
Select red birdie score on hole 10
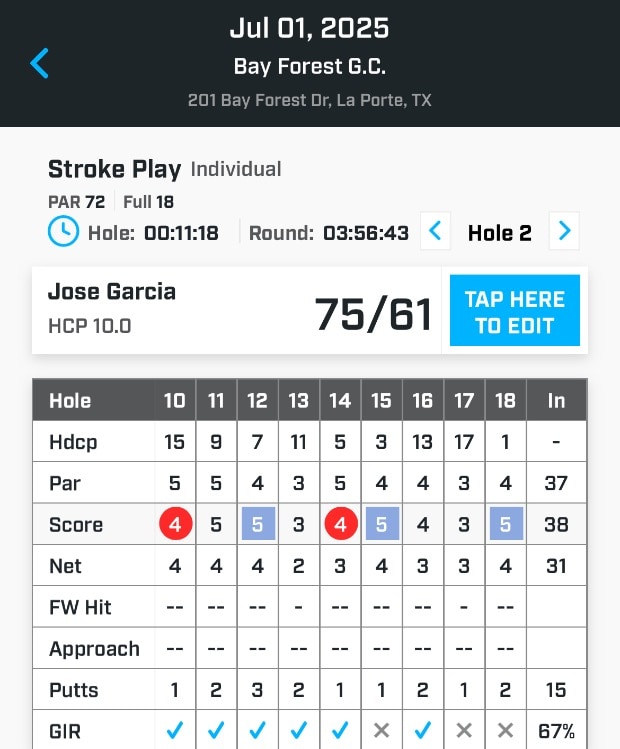coord(175,524)
